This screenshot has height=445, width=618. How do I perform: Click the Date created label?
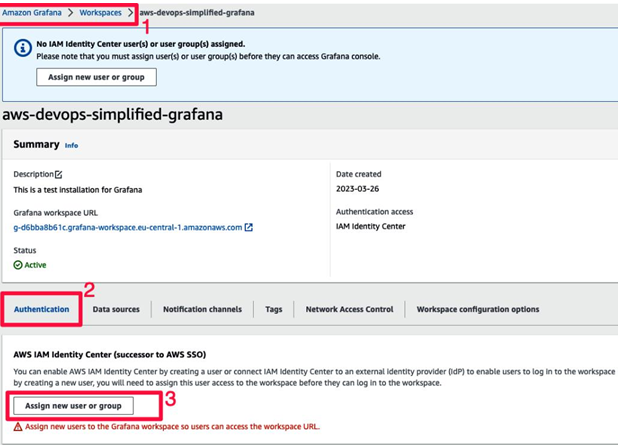(359, 174)
